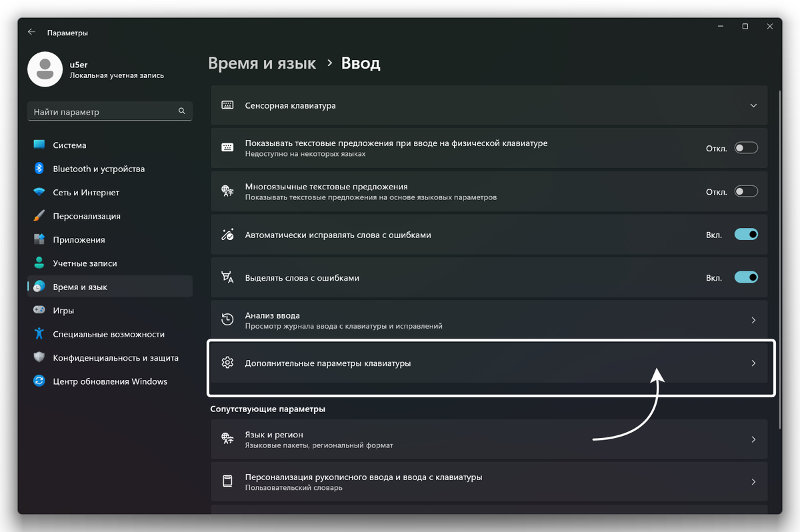The height and width of the screenshot is (532, 800).
Task: Disable Автоматически исправлять слова с ошибками toggle
Action: pos(746,235)
